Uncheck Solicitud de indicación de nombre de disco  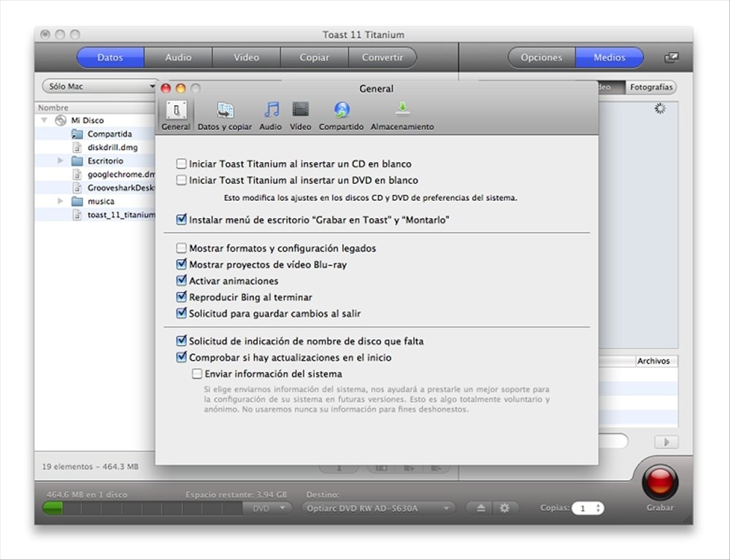182,341
